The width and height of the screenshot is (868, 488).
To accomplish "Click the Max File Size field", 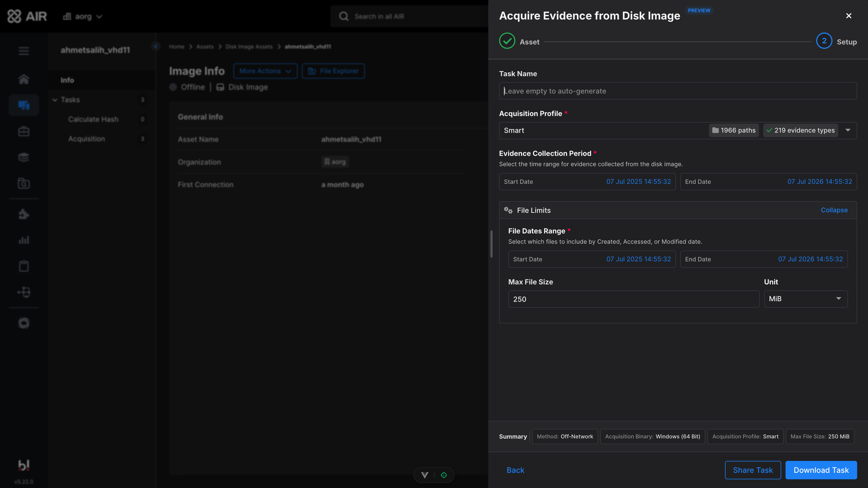I will tap(634, 299).
